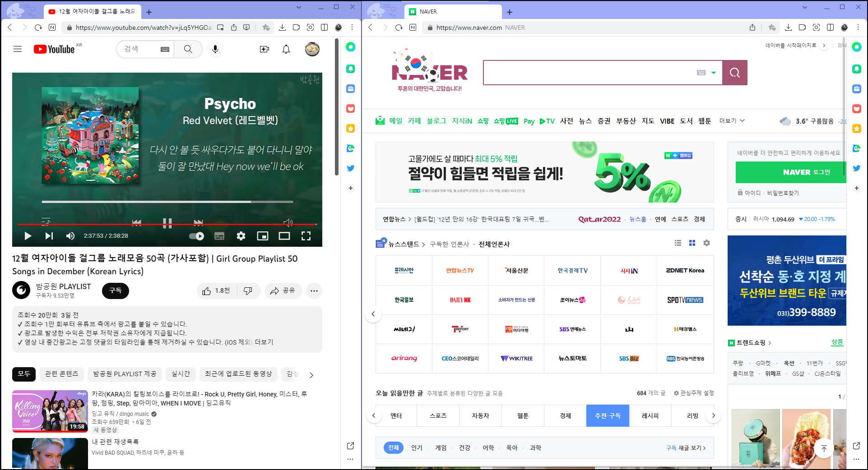This screenshot has width=868, height=470.
Task: Toggle theater mode in player
Action: point(284,236)
